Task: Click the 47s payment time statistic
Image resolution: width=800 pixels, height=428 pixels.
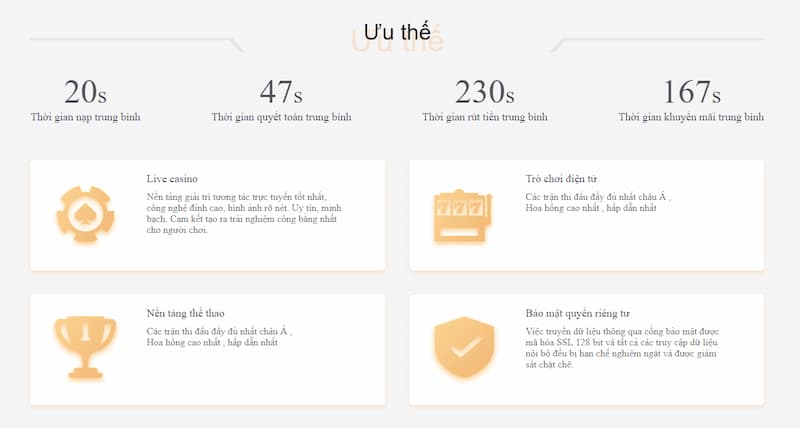Action: click(x=281, y=92)
